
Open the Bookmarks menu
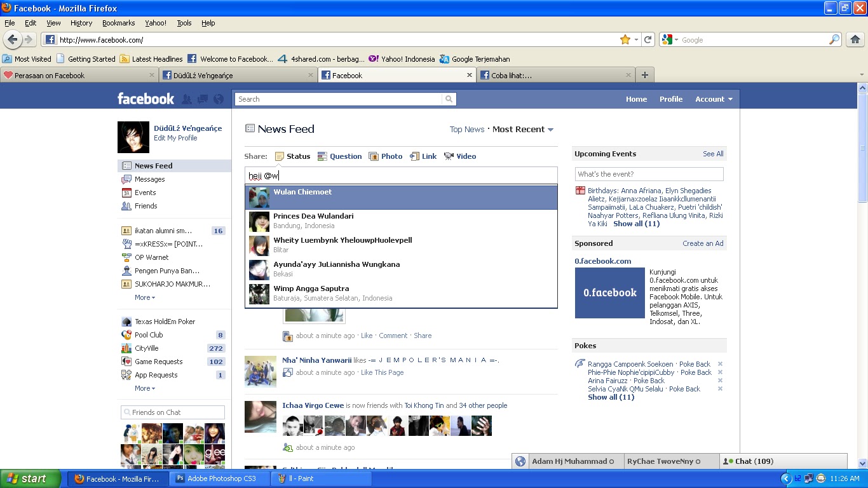click(118, 23)
